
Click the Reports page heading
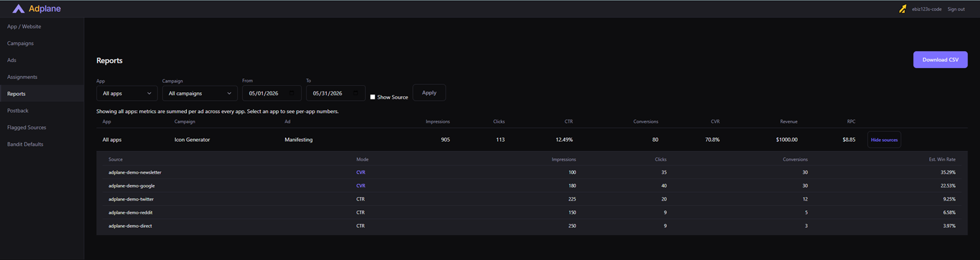point(110,61)
